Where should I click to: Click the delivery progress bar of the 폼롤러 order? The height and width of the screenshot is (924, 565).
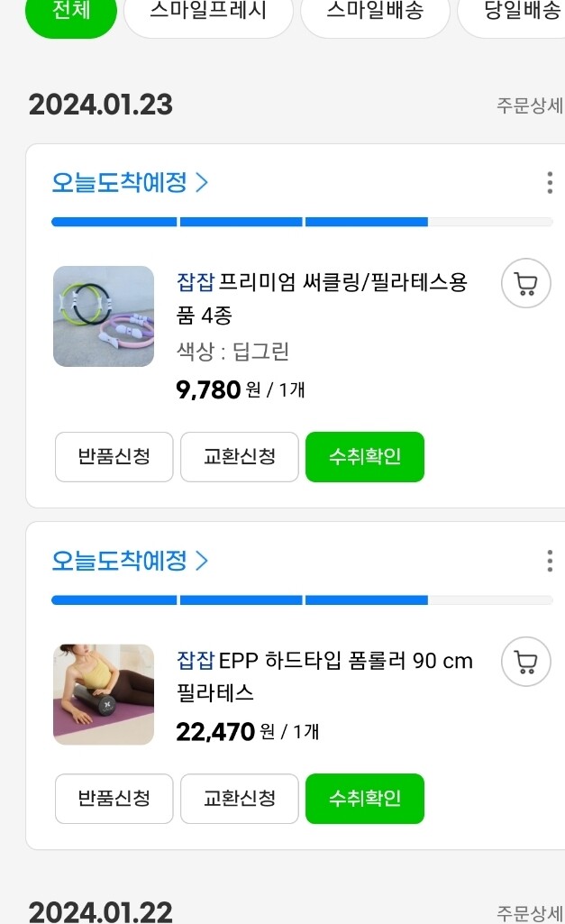pyautogui.click(x=302, y=599)
